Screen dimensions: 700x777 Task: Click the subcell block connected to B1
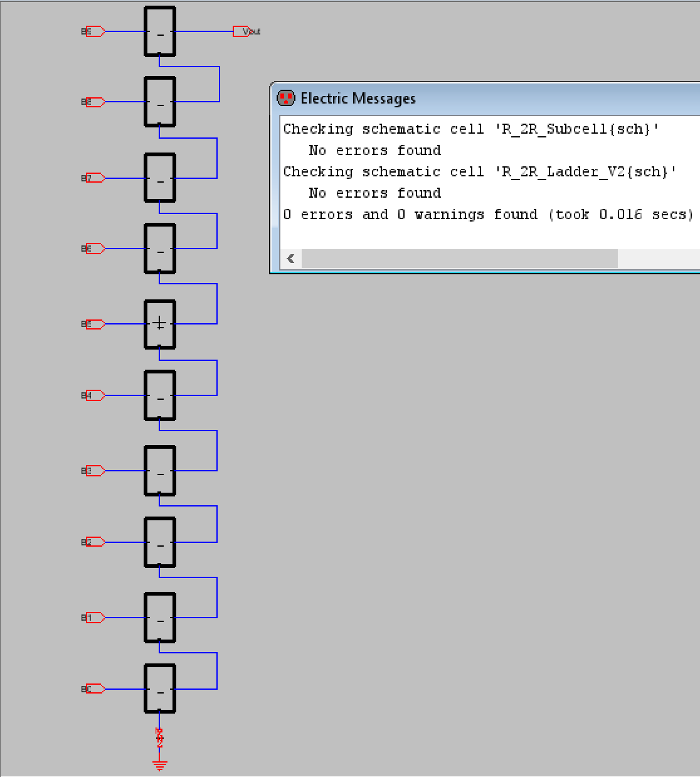[x=160, y=618]
